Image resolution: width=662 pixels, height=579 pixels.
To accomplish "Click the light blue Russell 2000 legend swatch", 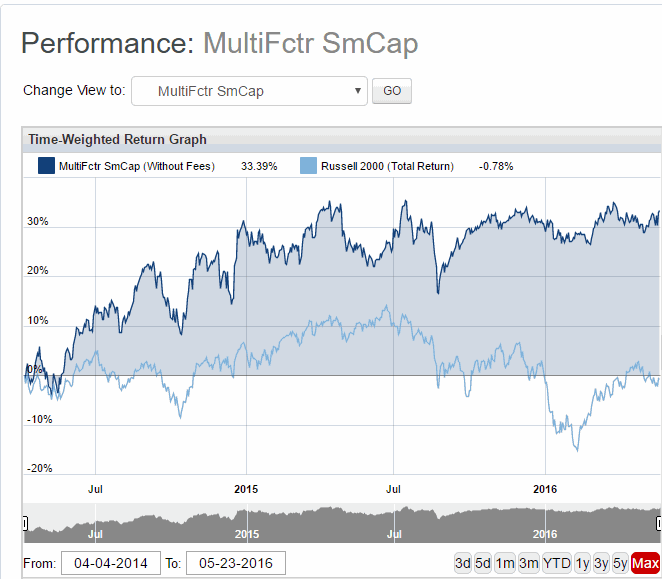I will pos(308,166).
